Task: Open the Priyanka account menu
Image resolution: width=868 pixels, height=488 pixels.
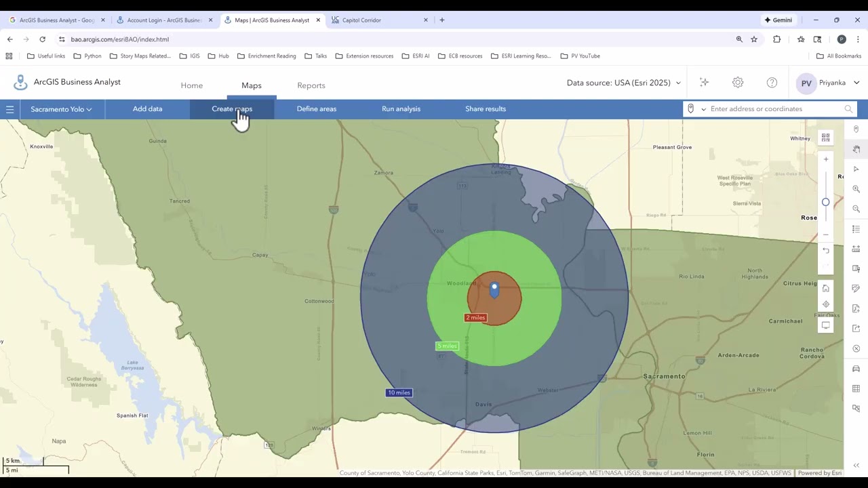Action: tap(828, 83)
